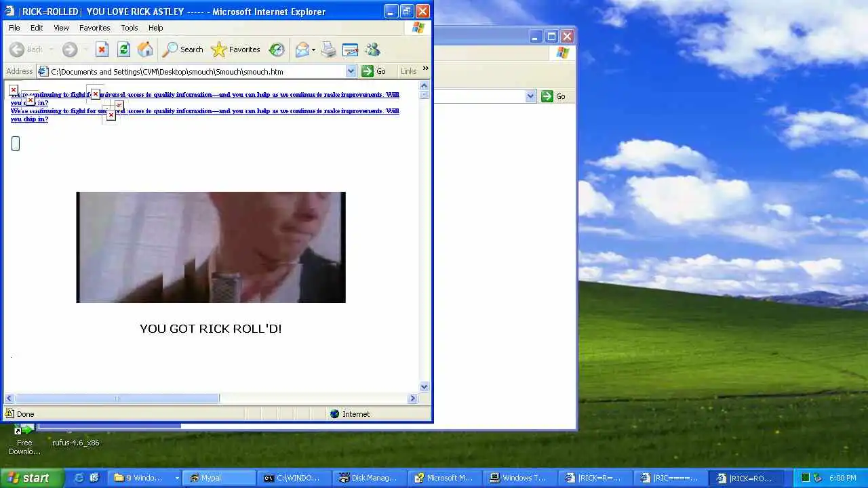868x488 pixels.
Task: Switch to the C:\WINDO... command prompt taskbar button
Action: pos(294,478)
